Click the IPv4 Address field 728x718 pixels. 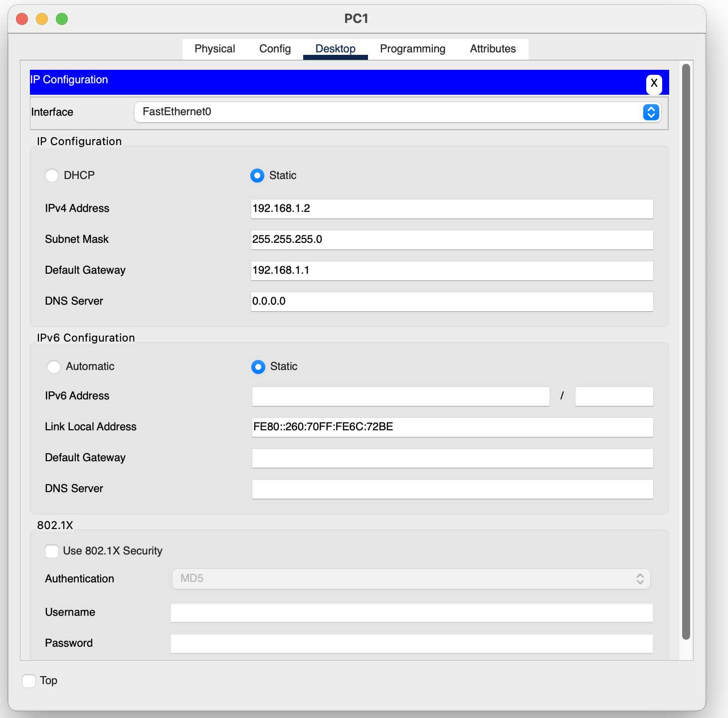[452, 209]
